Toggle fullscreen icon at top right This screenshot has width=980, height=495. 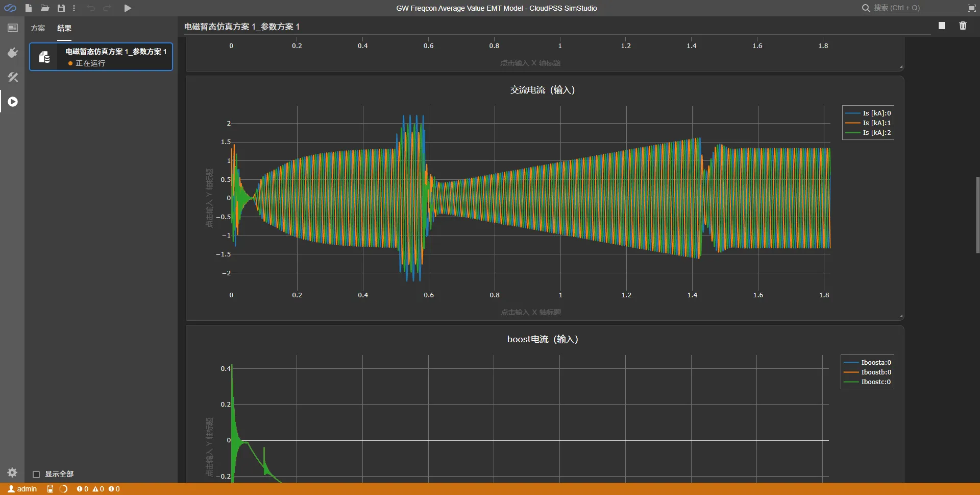971,8
